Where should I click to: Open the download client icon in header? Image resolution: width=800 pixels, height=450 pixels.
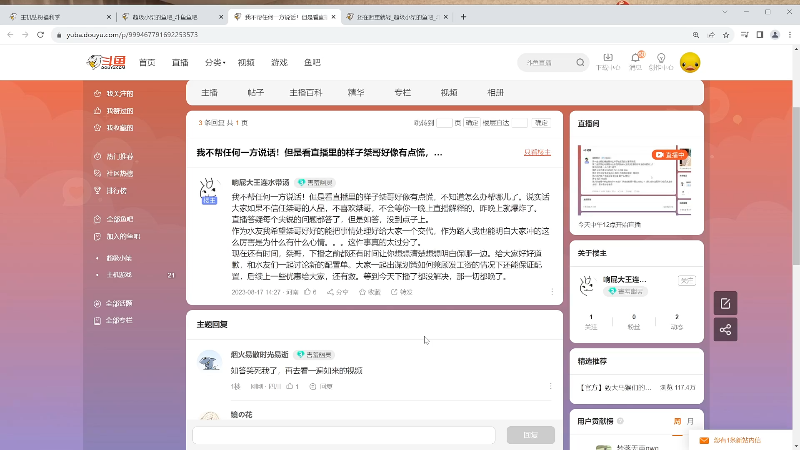[x=608, y=61]
